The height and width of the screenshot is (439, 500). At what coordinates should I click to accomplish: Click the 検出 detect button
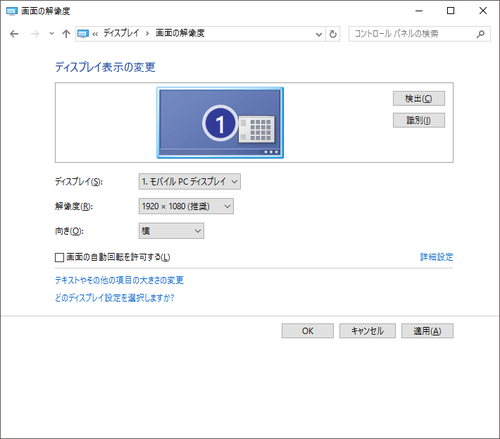click(419, 99)
